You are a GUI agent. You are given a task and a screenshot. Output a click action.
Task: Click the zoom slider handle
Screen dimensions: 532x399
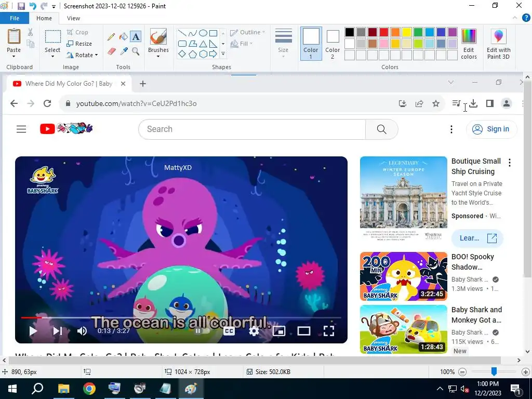tap(494, 371)
